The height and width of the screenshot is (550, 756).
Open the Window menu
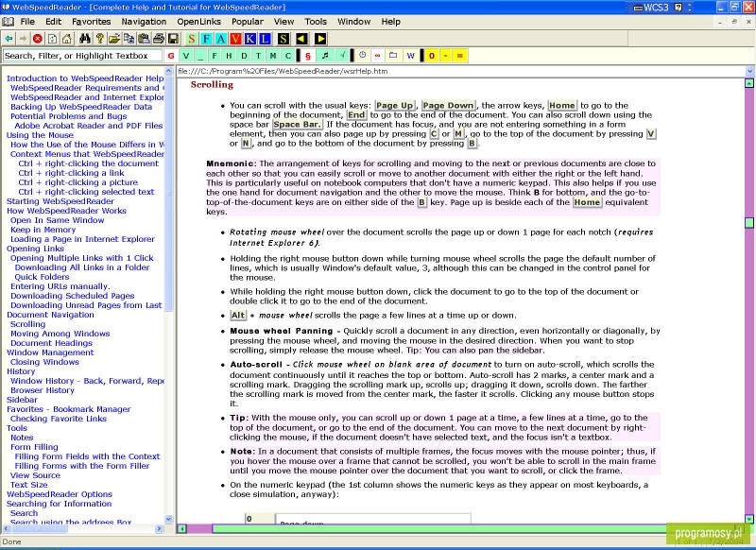click(x=353, y=22)
